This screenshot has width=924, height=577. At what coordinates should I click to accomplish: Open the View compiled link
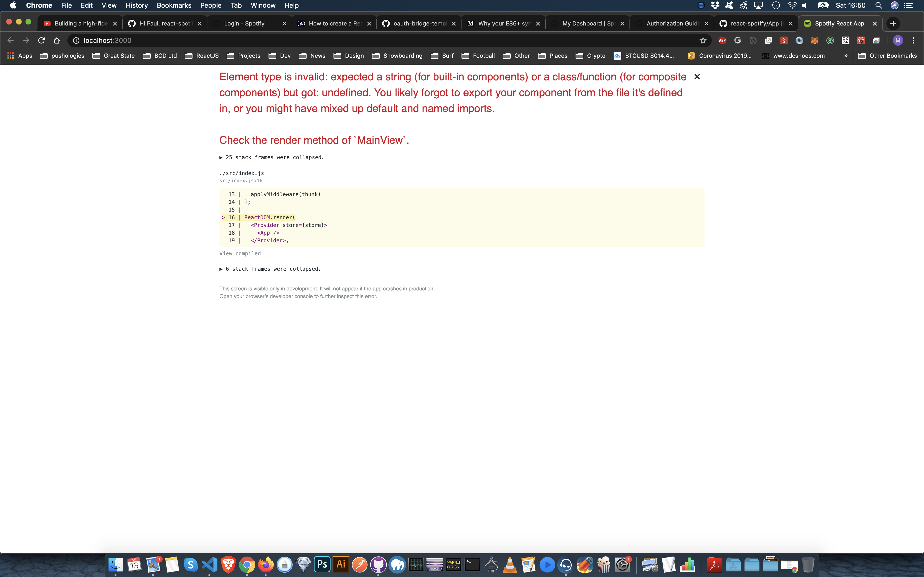pos(240,253)
